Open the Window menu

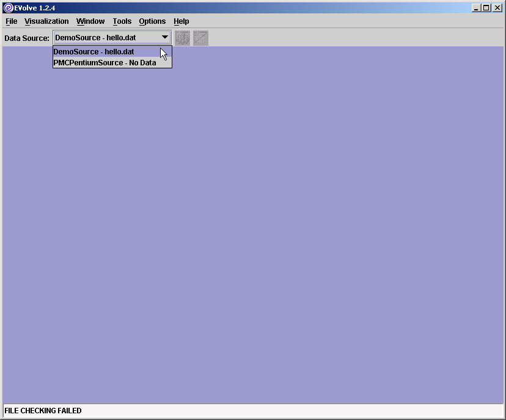(90, 21)
